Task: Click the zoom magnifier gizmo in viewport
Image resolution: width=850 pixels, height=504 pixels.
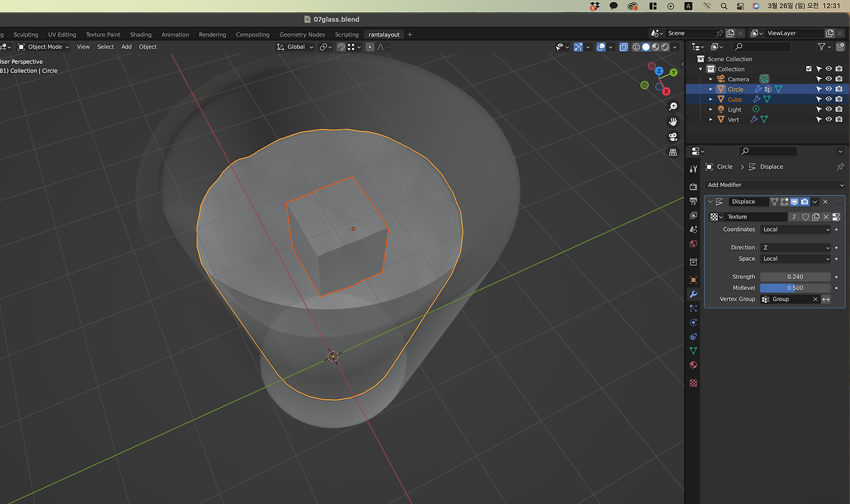Action: click(673, 107)
